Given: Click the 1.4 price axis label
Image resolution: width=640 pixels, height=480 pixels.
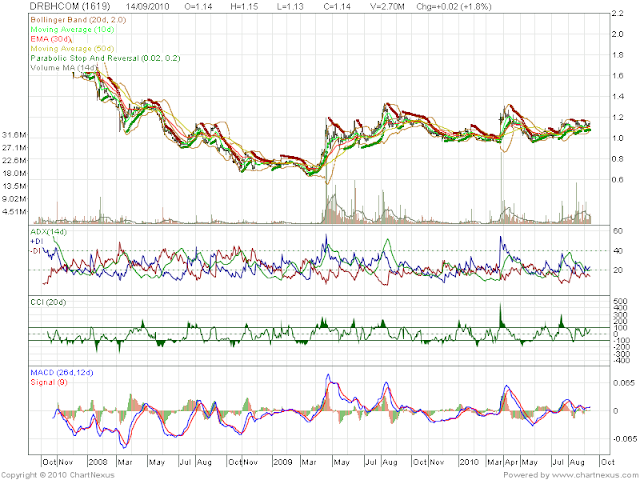Looking at the screenshot, I should pos(618,97).
